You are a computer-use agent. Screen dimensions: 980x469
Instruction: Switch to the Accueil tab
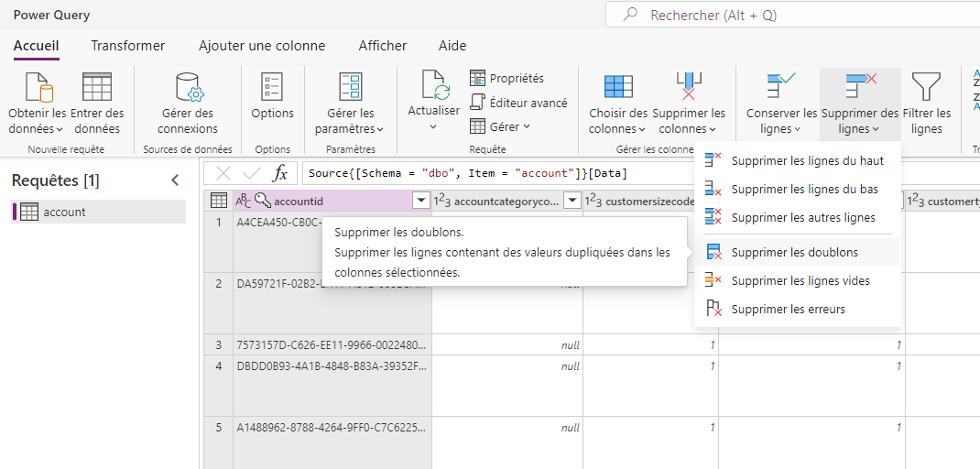pyautogui.click(x=37, y=46)
